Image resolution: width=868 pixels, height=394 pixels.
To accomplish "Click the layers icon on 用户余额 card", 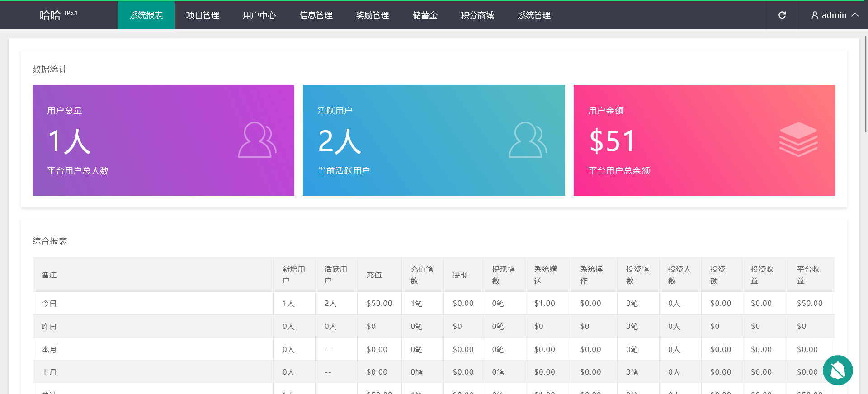I will point(798,140).
